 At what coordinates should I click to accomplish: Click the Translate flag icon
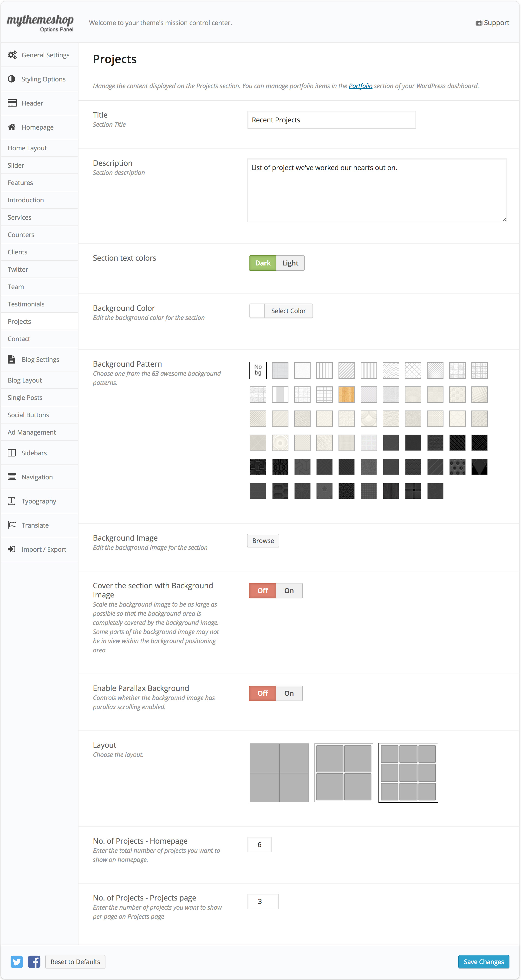coord(12,525)
